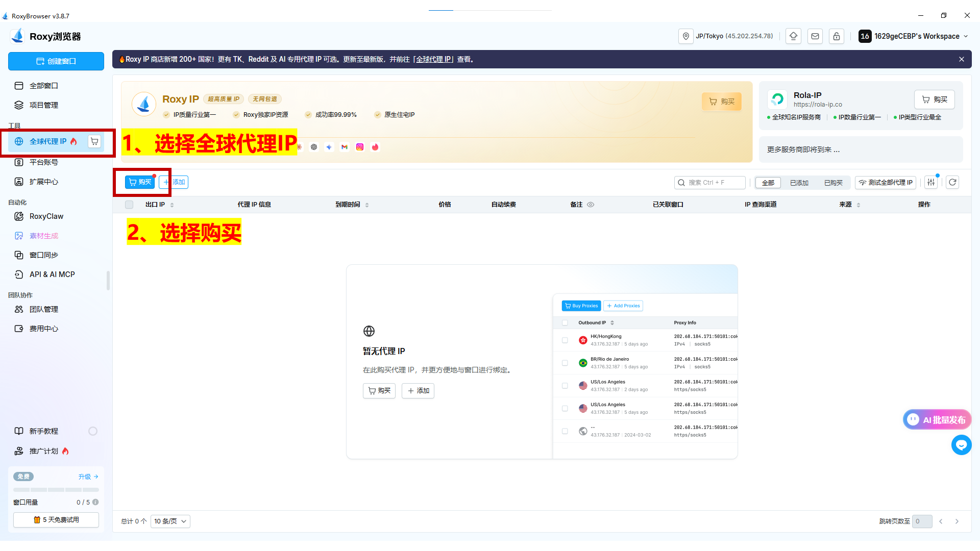This screenshot has height=551, width=980.
Task: Click the Roxy IP sailboat logo
Action: [x=144, y=104]
